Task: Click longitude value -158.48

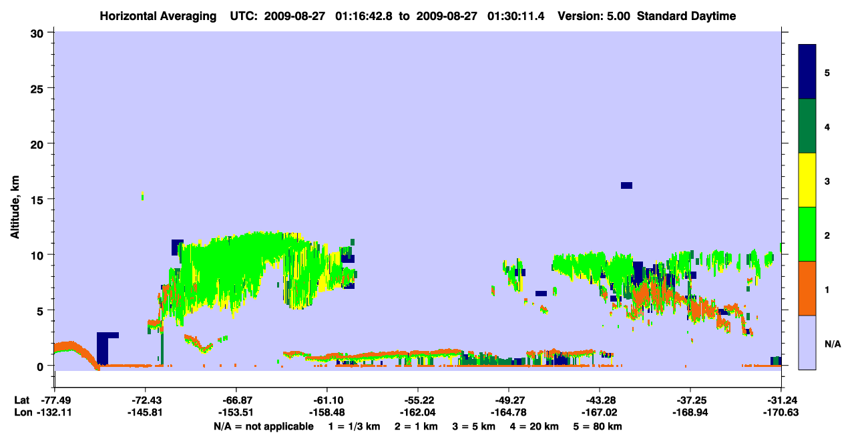Action: [327, 412]
